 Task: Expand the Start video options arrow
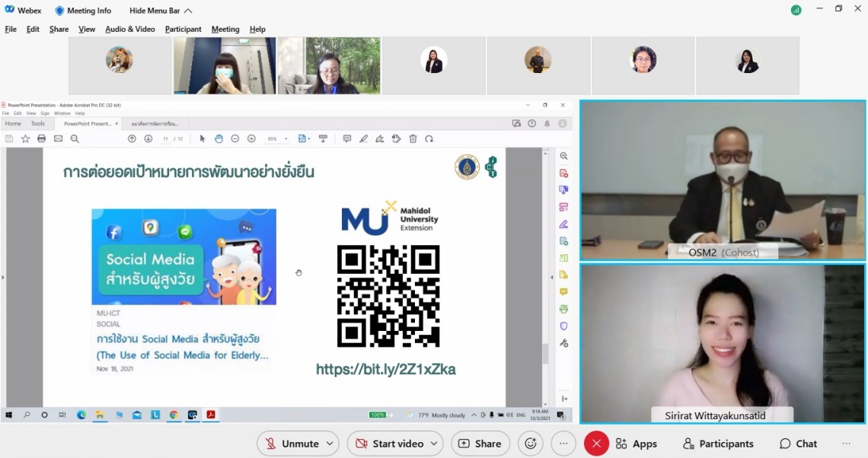tap(434, 444)
